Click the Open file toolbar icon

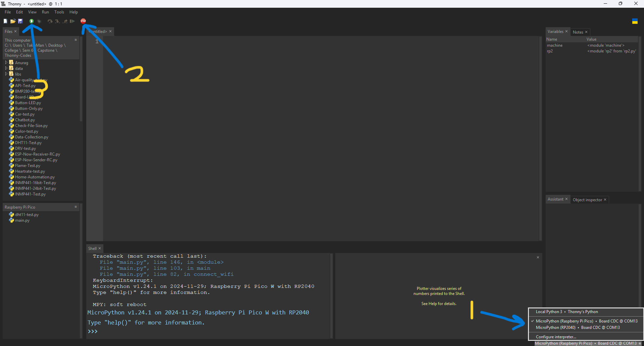tap(13, 21)
